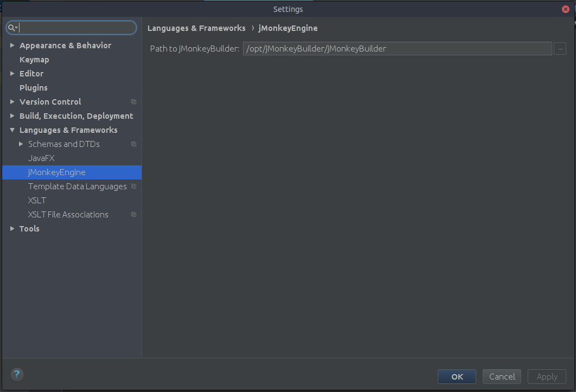Image resolution: width=576 pixels, height=392 pixels.
Task: Click the Cancel button
Action: pos(502,377)
